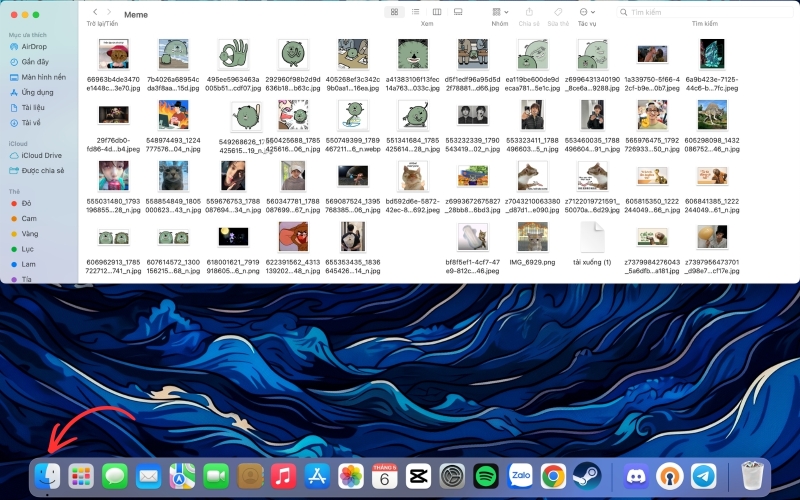Select the file 6a9b423e-7125-44c6-b...7fc.jpeg
The height and width of the screenshot is (500, 800).
pyautogui.click(x=712, y=54)
